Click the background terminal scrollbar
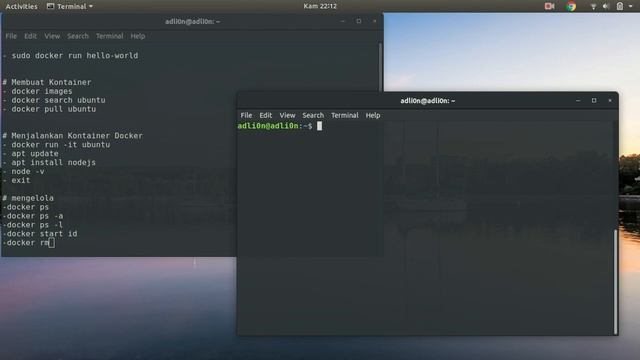 coord(380,67)
